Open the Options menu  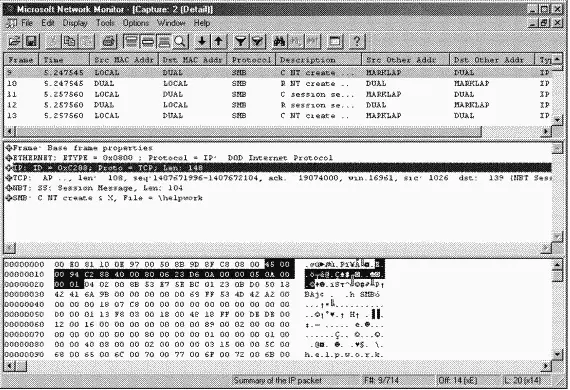tap(136, 23)
